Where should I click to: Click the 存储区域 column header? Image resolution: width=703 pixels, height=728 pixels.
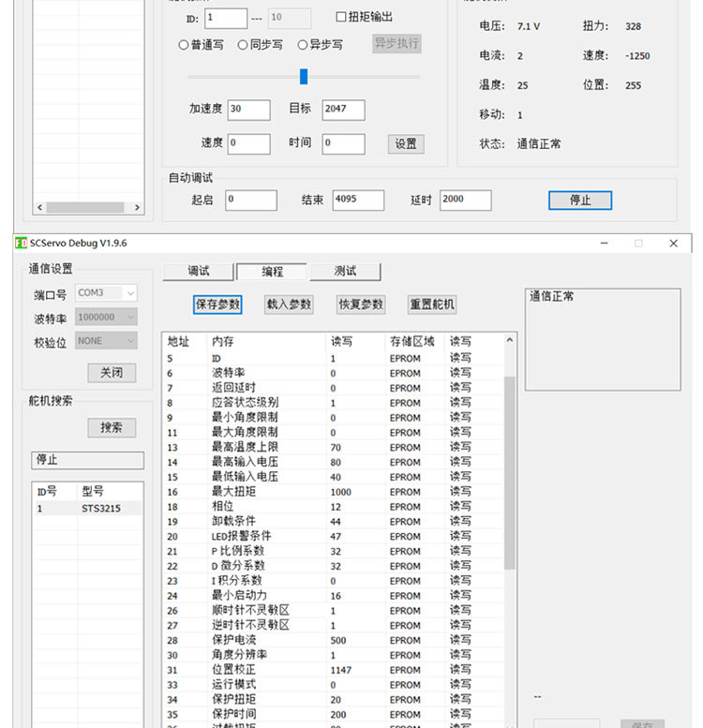[x=414, y=342]
